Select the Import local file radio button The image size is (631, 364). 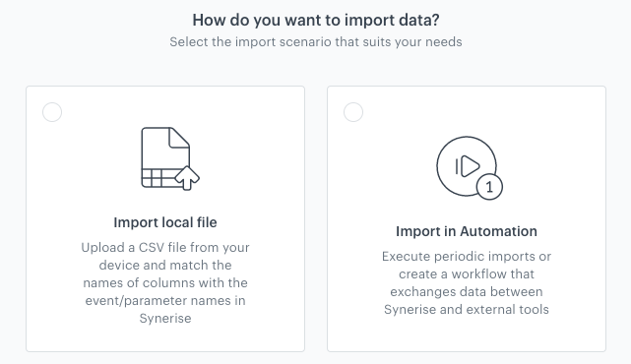[52, 112]
